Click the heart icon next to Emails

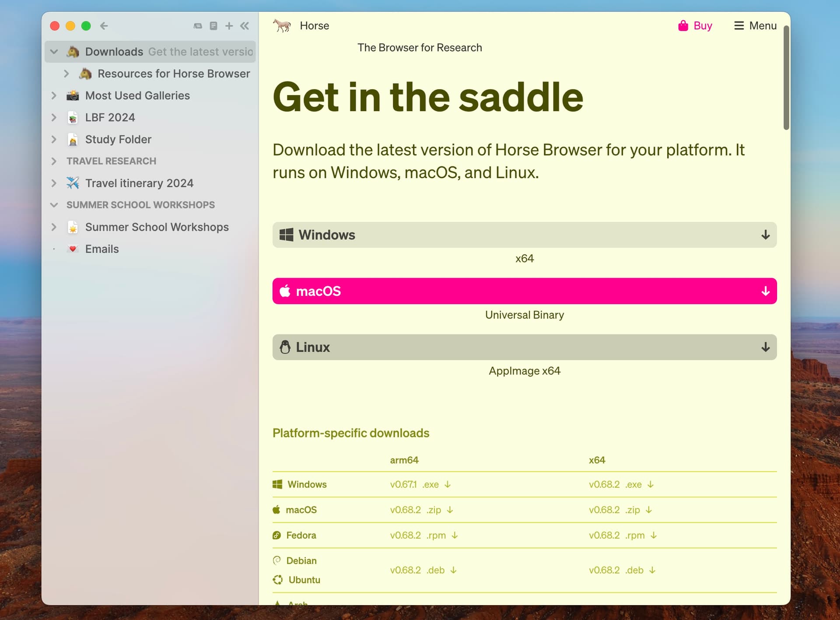tap(72, 249)
